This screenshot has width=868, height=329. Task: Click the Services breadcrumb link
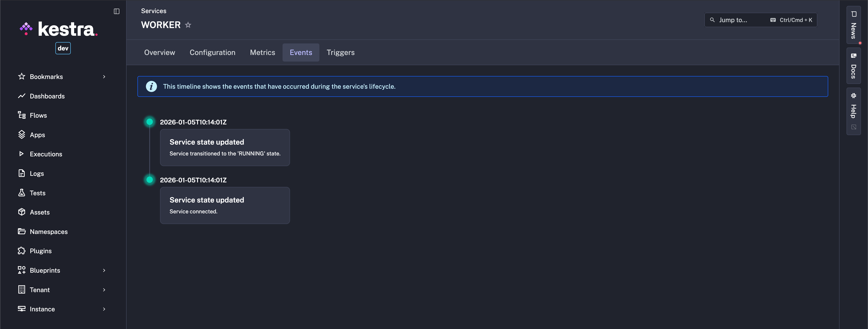[x=153, y=11]
